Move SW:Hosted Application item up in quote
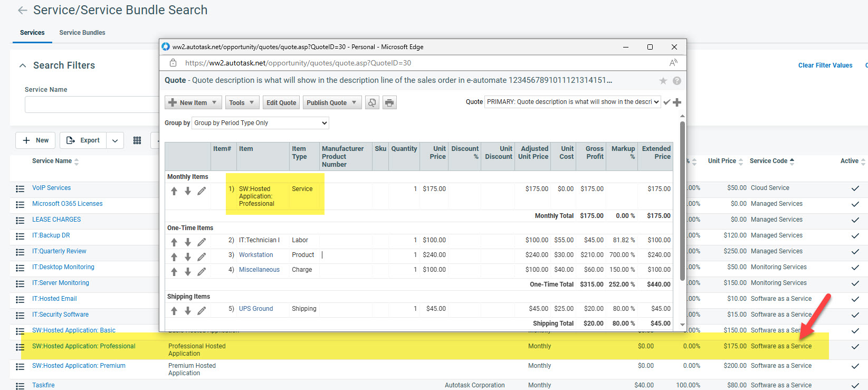This screenshot has width=868, height=390. pos(174,191)
